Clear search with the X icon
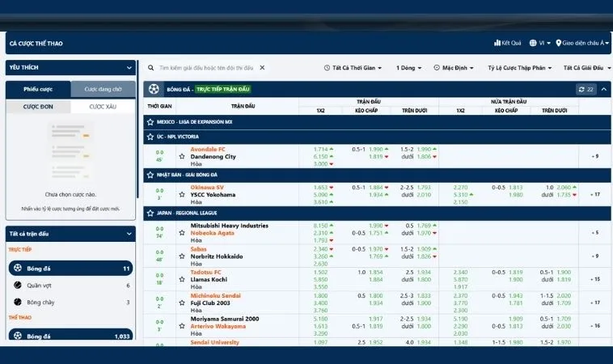Screen dimensions: 613x364 pos(262,68)
